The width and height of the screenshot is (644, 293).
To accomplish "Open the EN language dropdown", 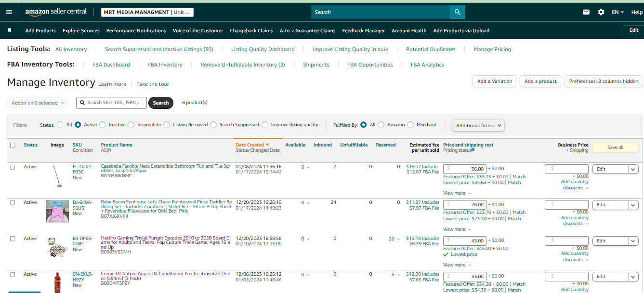I will (618, 12).
